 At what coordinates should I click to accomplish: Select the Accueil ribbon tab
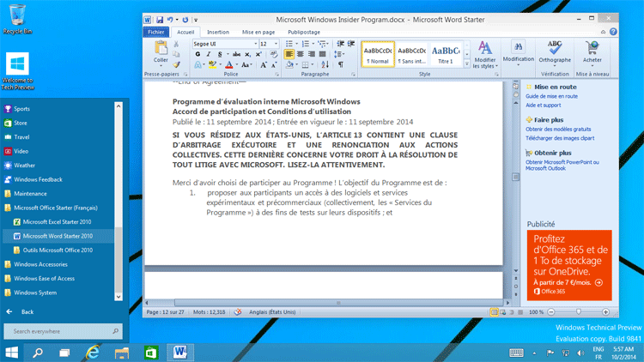pyautogui.click(x=185, y=32)
